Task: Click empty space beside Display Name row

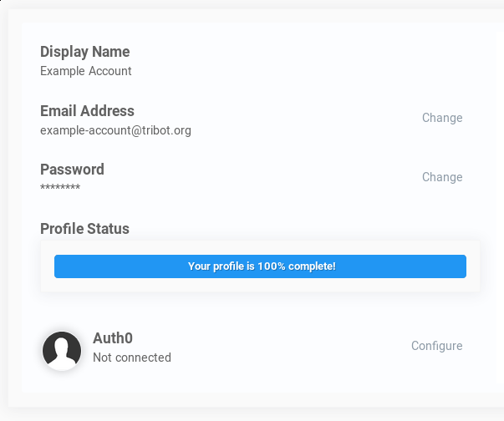Action: [289, 61]
